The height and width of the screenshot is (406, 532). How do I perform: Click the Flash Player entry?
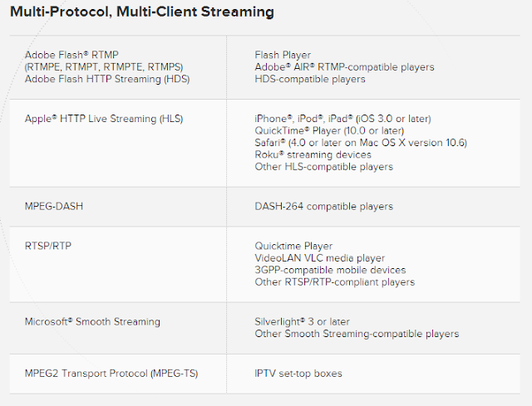tap(283, 55)
